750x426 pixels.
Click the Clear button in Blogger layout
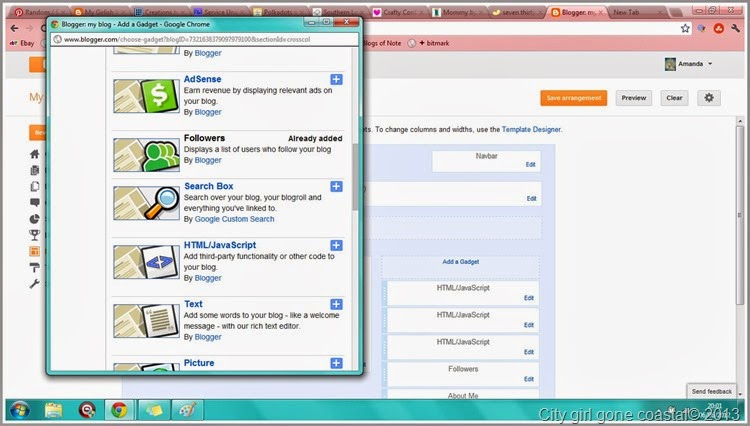pyautogui.click(x=674, y=98)
